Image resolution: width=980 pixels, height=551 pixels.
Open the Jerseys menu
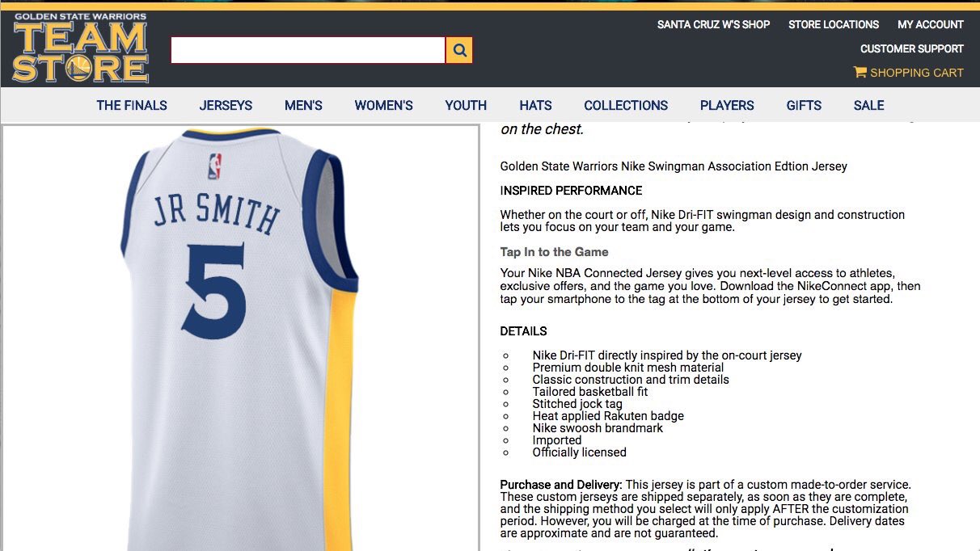coord(226,105)
